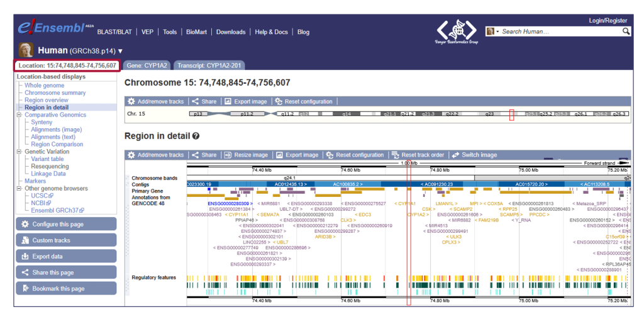This screenshot has height=319, width=644.
Task: Open help icon beside Region in detail
Action: click(196, 136)
